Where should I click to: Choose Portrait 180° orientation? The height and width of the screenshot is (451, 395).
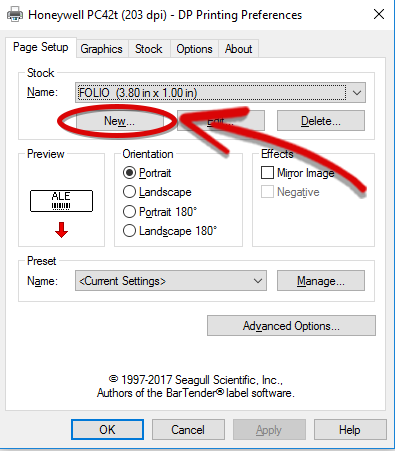[x=160, y=212]
